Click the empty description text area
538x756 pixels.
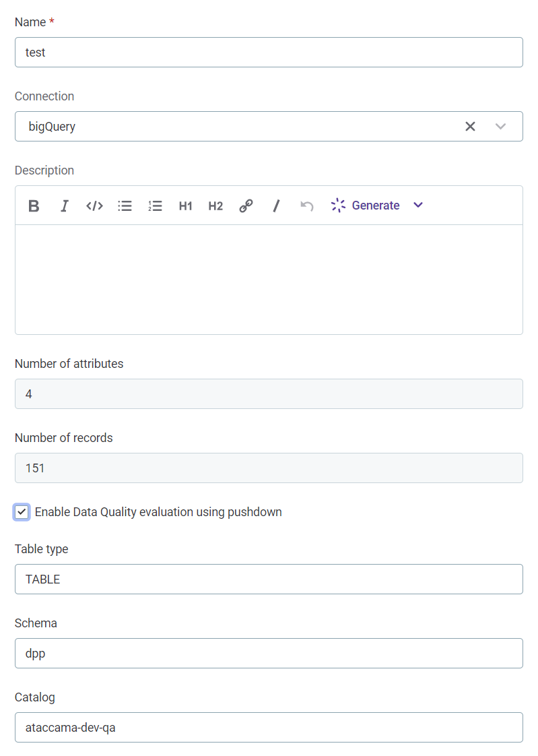[269, 280]
